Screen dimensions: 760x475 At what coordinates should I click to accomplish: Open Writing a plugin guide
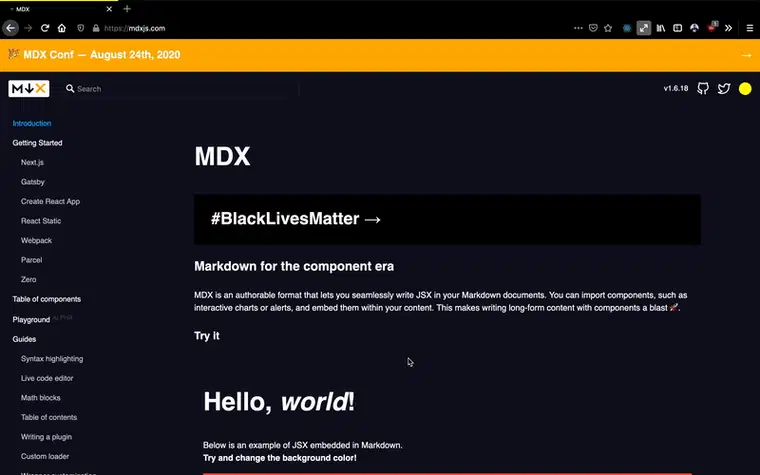[x=46, y=437]
